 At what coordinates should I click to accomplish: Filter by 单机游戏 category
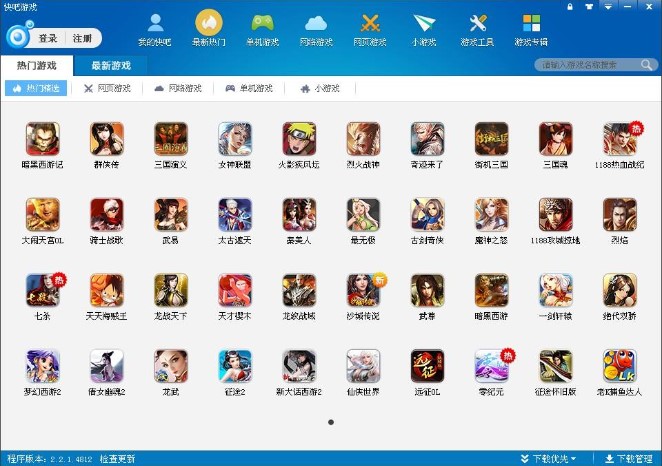click(x=249, y=88)
